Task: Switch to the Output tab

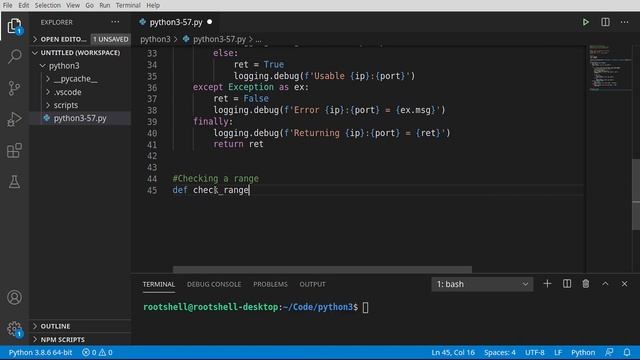Action: pos(312,284)
